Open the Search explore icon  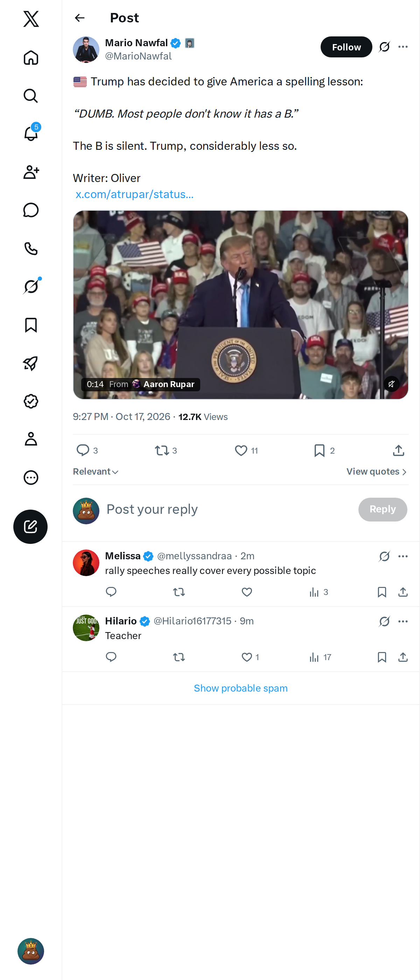[x=31, y=96]
